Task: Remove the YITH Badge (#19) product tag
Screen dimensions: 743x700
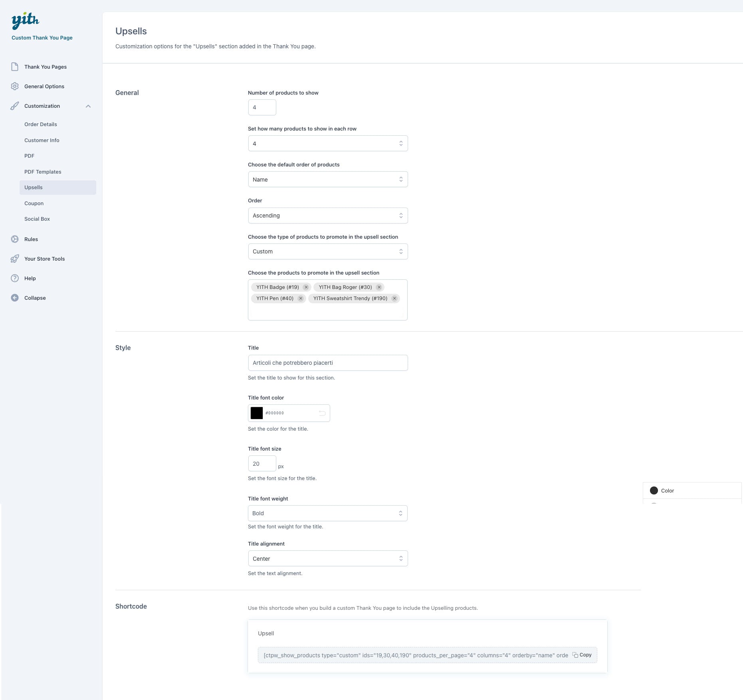Action: [x=306, y=287]
